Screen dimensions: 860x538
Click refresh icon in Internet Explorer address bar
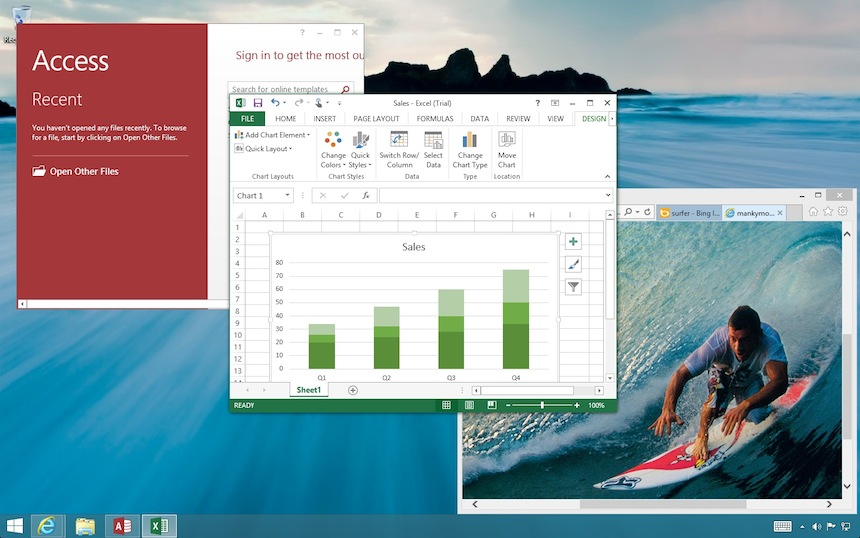coord(647,212)
